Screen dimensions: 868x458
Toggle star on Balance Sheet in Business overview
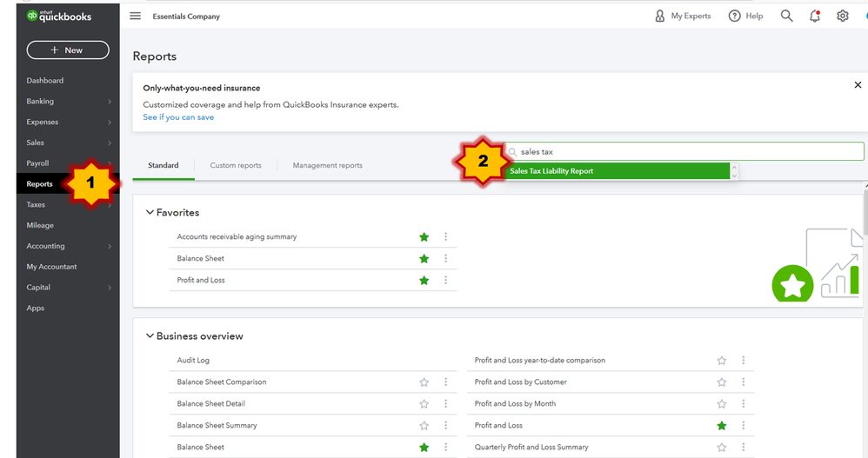(424, 447)
